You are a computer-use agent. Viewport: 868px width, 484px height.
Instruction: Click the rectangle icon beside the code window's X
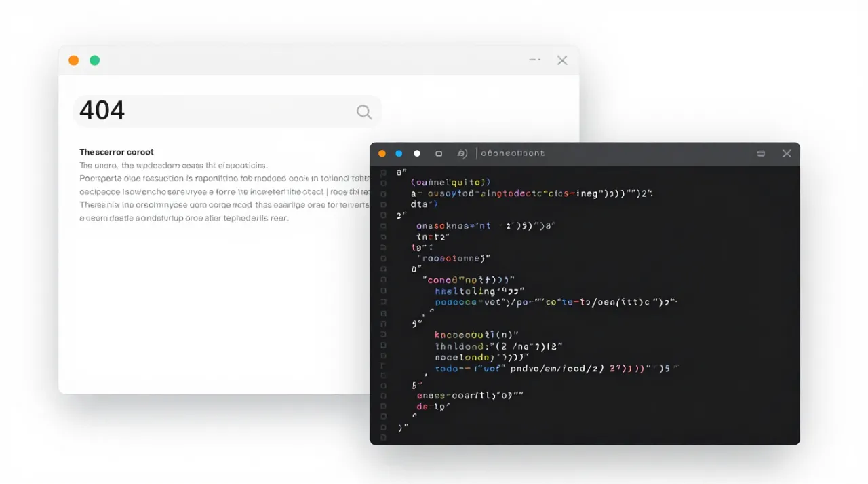coord(762,153)
